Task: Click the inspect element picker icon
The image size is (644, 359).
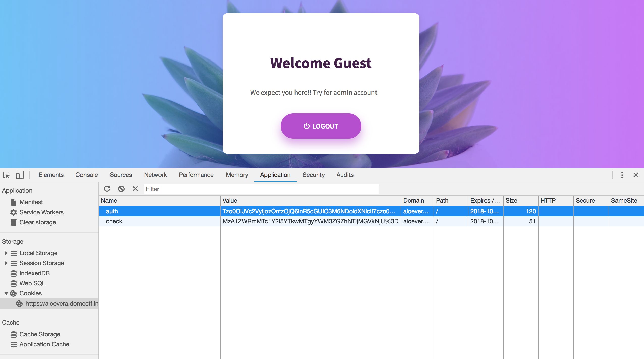Action: (7, 175)
